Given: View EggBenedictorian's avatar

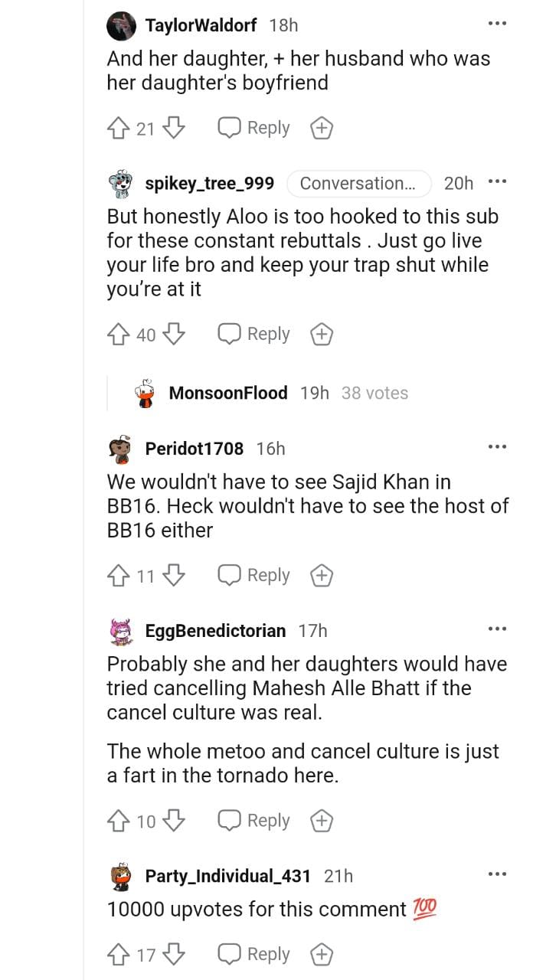Looking at the screenshot, I should 121,631.
